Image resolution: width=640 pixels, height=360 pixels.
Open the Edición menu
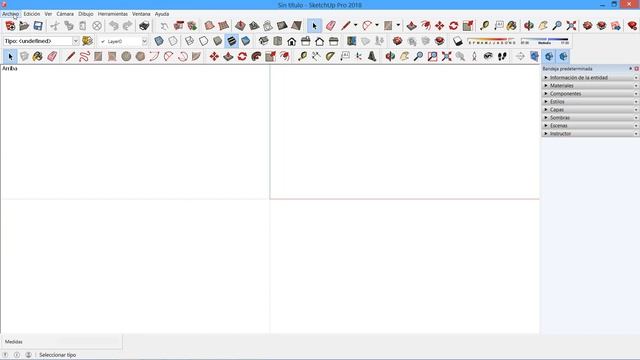point(31,14)
